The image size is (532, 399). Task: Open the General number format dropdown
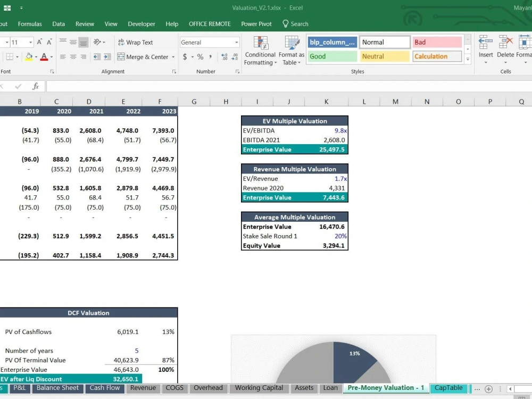point(236,42)
